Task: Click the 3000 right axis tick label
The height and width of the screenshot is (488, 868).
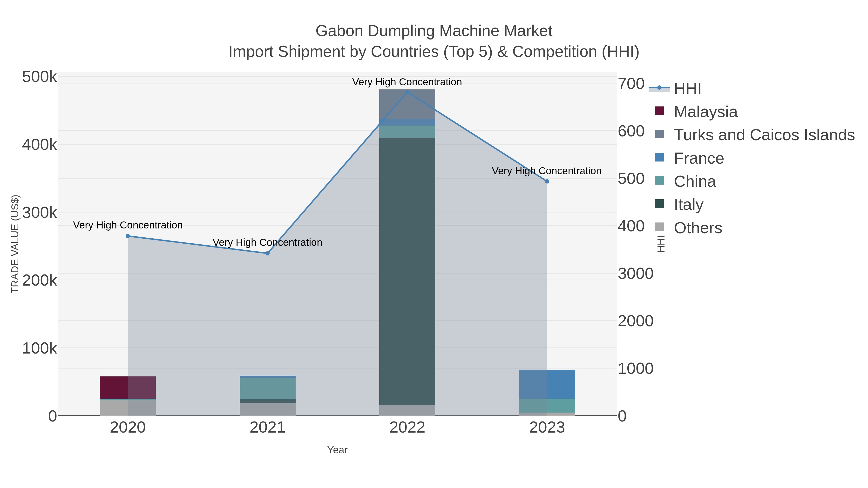Action: (636, 274)
